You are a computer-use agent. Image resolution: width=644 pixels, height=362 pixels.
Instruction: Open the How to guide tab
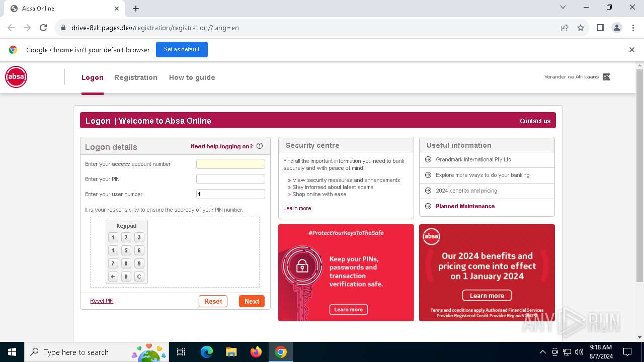point(192,77)
